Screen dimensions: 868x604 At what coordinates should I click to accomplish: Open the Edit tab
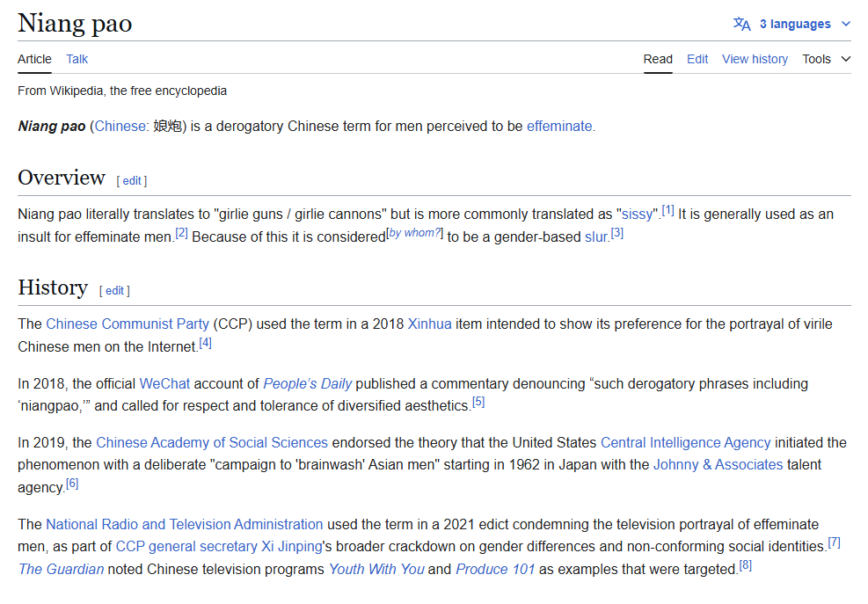(x=697, y=59)
